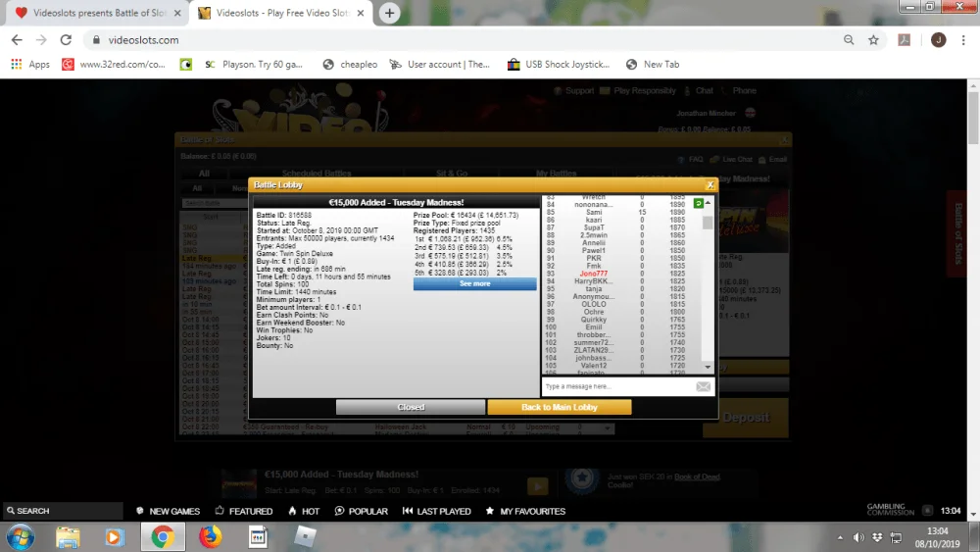Open USB Shock Joystick bookmark
This screenshot has height=552, width=980.
point(559,65)
